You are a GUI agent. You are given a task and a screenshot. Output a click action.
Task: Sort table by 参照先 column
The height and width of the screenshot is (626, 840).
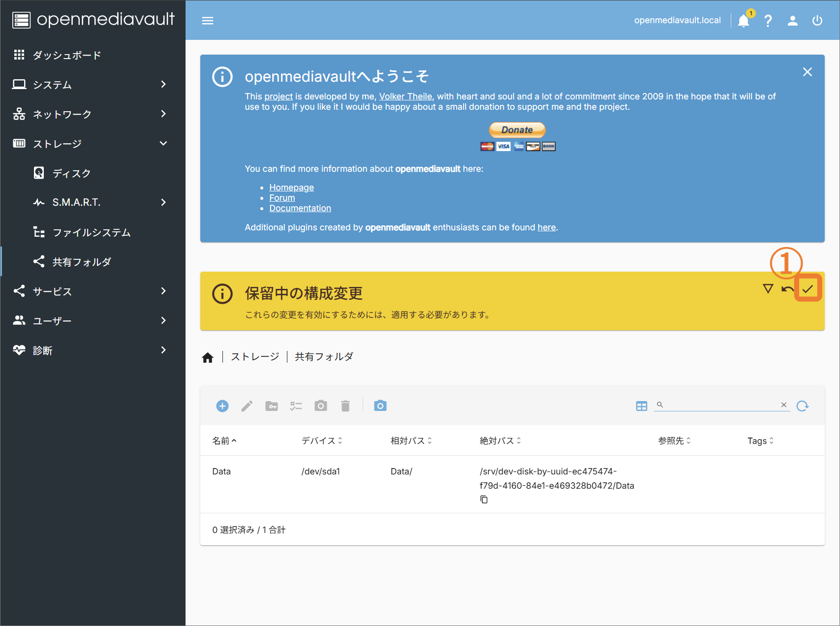(x=675, y=441)
